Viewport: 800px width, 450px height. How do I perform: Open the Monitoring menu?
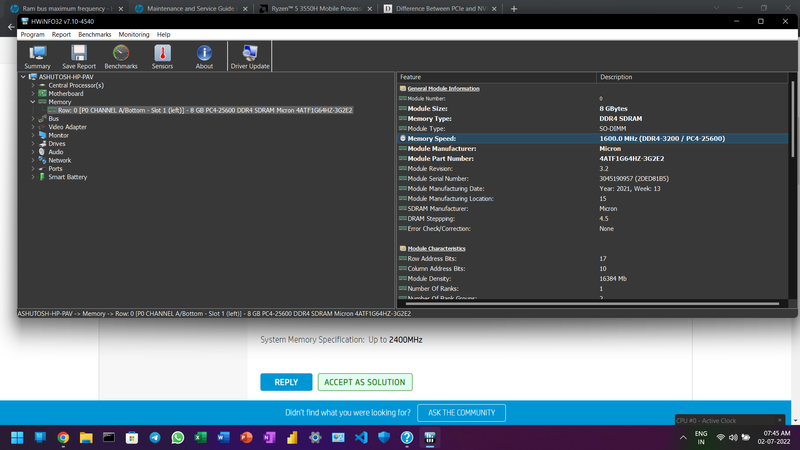pos(134,35)
